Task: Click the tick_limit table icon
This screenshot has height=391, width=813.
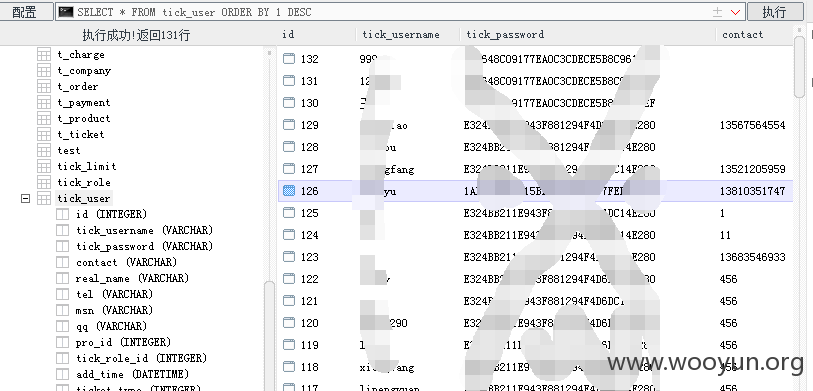Action: [x=44, y=166]
